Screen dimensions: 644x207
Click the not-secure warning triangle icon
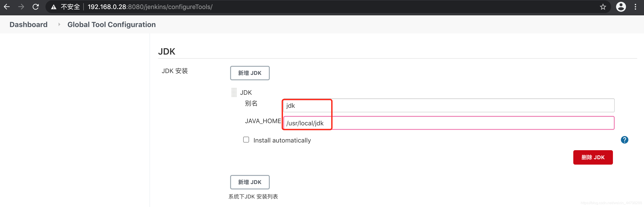[x=54, y=7]
